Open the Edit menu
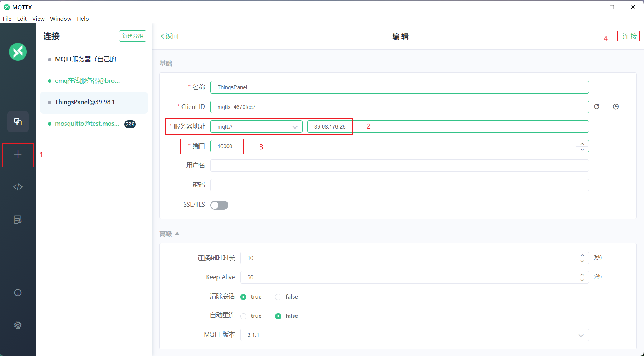Viewport: 644px width, 356px height. [x=22, y=19]
